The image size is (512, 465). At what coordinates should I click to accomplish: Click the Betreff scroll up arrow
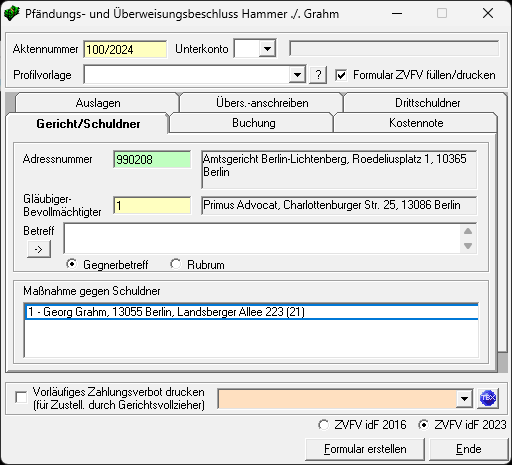tap(468, 231)
